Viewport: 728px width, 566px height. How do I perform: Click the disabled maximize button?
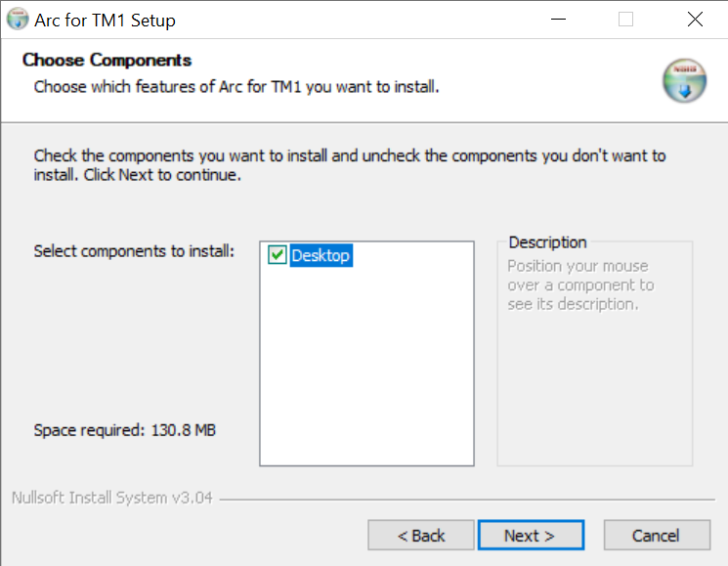pyautogui.click(x=626, y=20)
